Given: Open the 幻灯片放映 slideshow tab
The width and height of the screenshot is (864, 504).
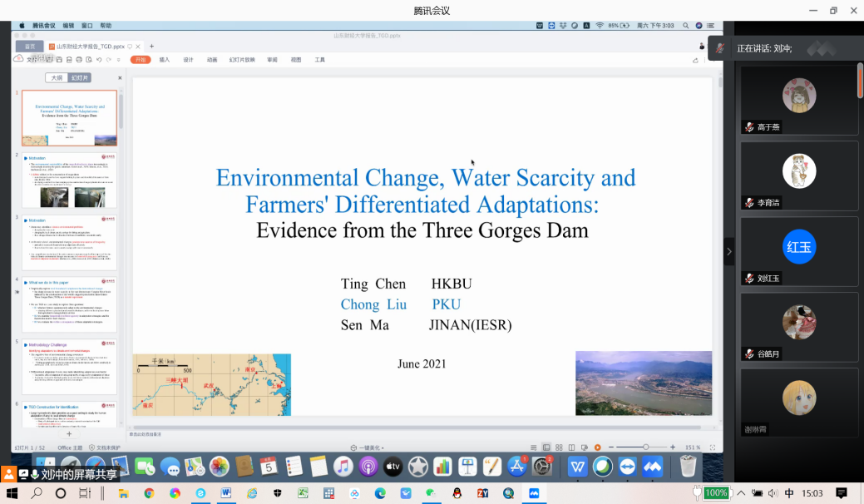Looking at the screenshot, I should pos(242,60).
